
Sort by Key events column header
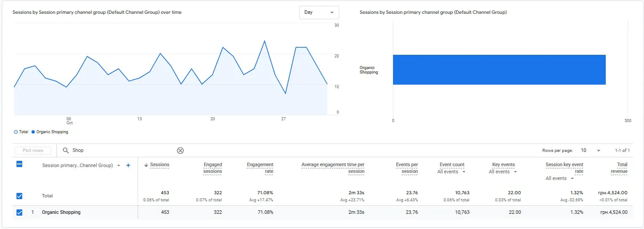tap(503, 165)
